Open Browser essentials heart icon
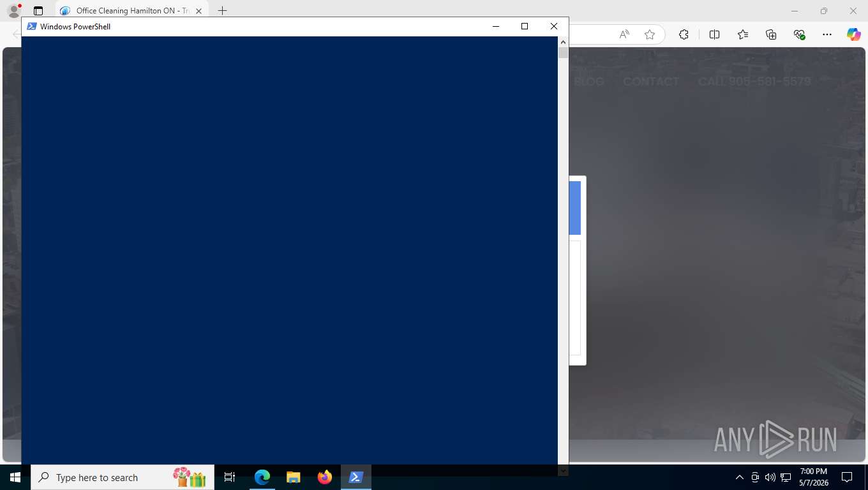This screenshot has height=490, width=868. [799, 34]
